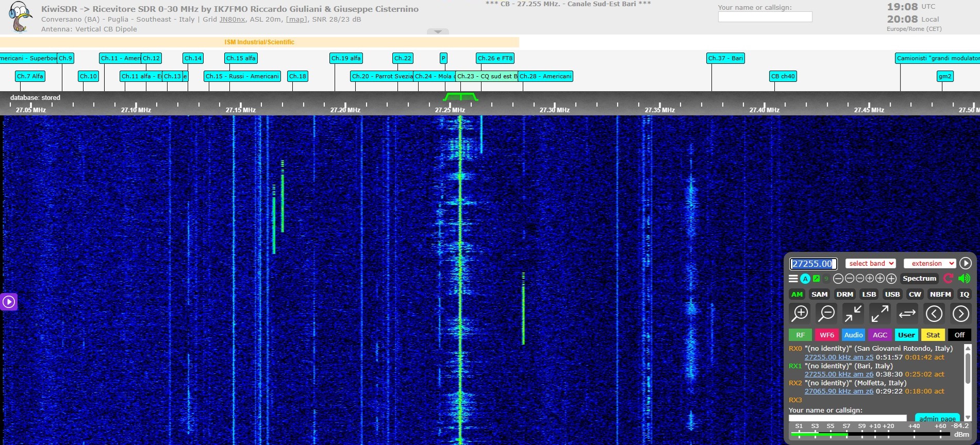Click the Ch.37 - Bari frequency label

725,58
